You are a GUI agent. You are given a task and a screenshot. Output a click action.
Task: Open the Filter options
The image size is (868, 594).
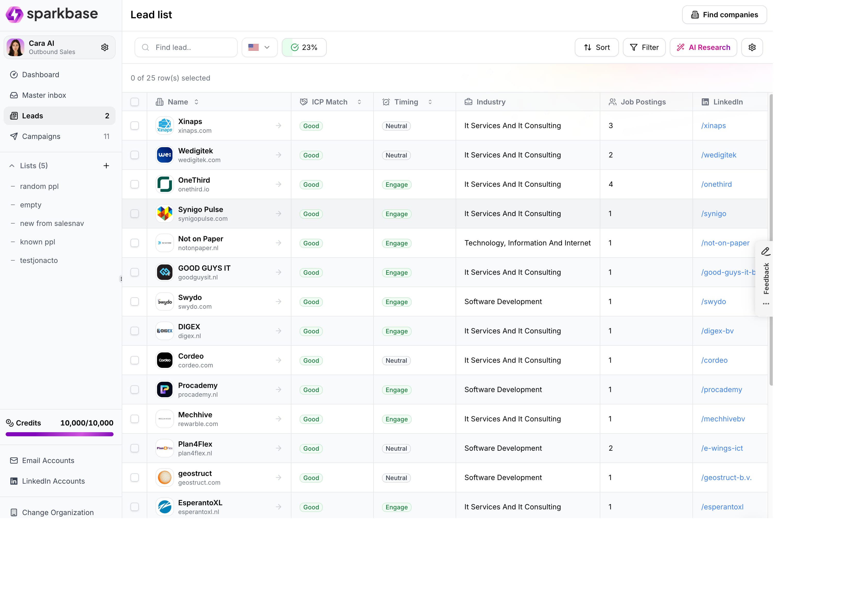644,47
